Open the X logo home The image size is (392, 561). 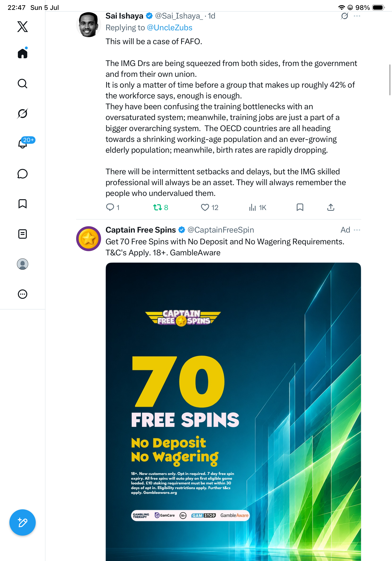click(23, 26)
